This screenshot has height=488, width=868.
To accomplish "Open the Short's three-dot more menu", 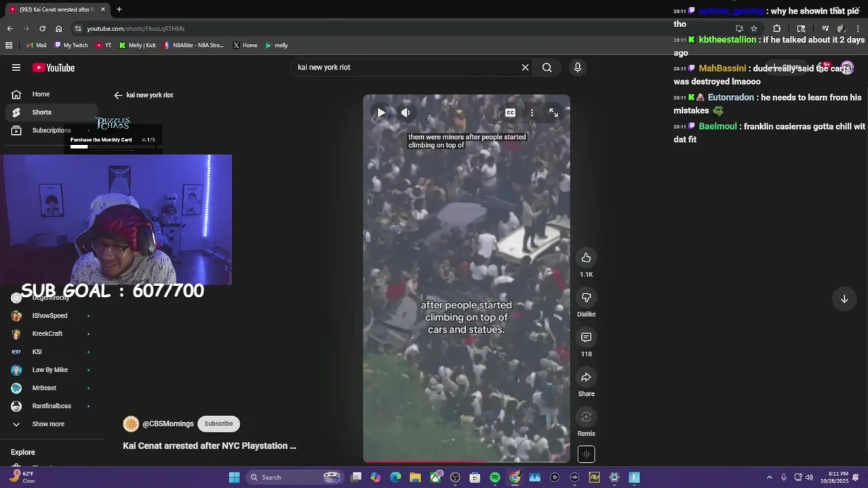I will coord(532,113).
